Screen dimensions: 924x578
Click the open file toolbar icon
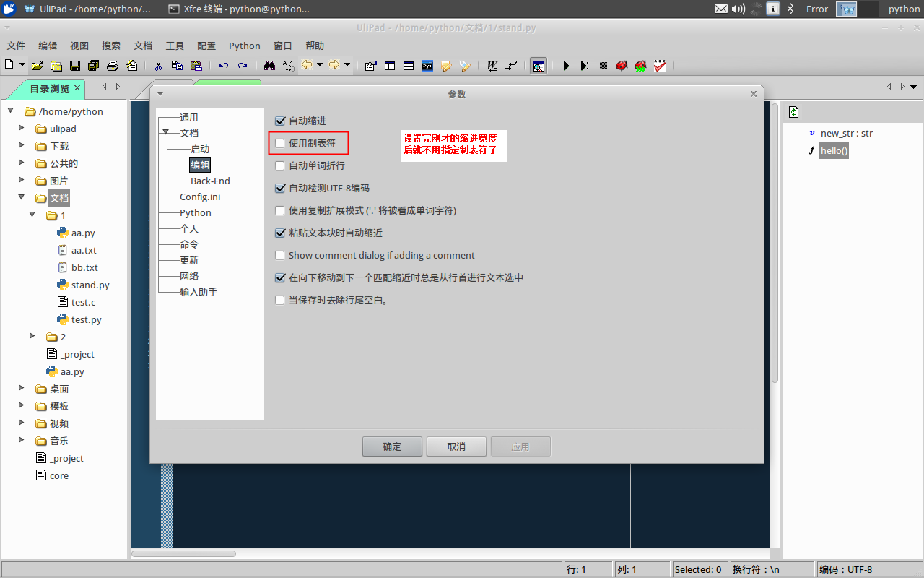point(37,66)
